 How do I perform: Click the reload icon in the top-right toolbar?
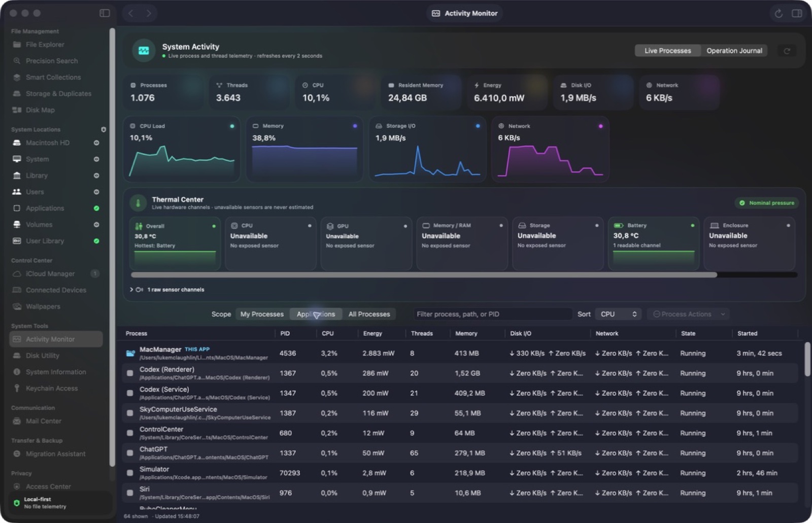pos(779,13)
